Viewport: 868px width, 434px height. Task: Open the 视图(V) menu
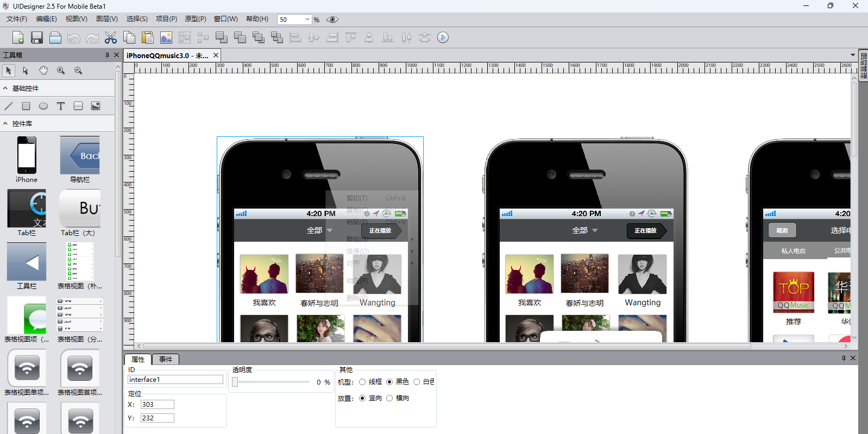(76, 19)
